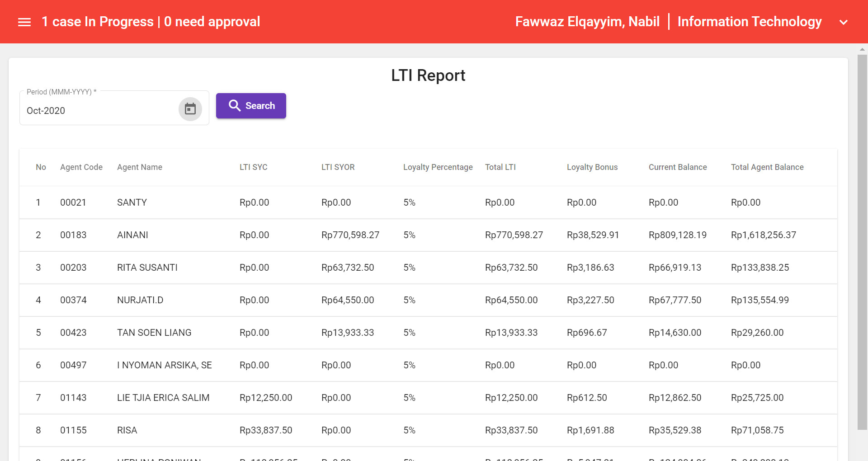
Task: Select the AINANI table row
Action: (132, 235)
